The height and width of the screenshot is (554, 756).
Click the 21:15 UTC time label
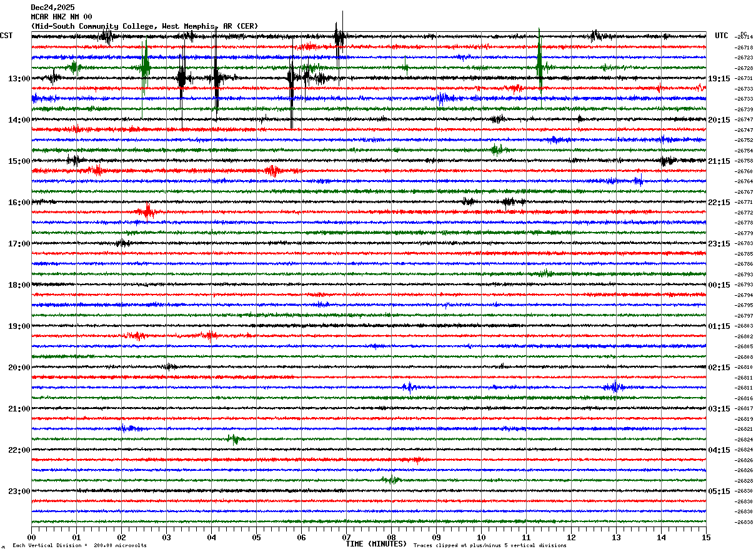[719, 161]
